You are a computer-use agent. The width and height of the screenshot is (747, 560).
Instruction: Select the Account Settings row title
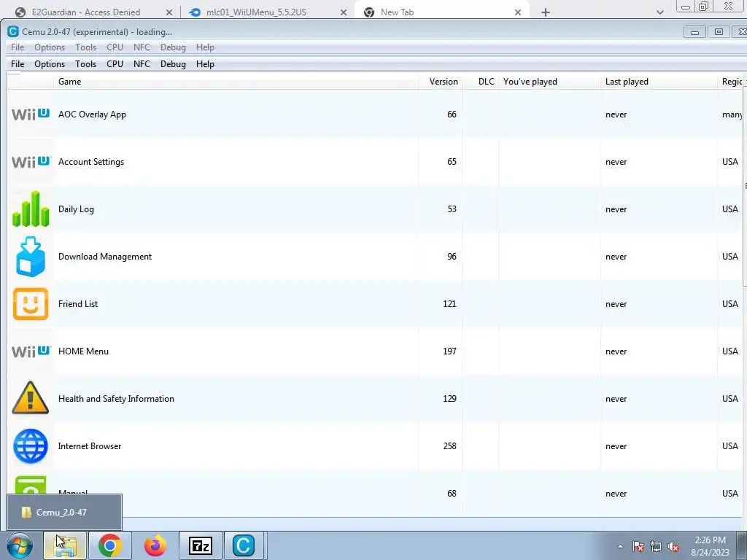91,162
